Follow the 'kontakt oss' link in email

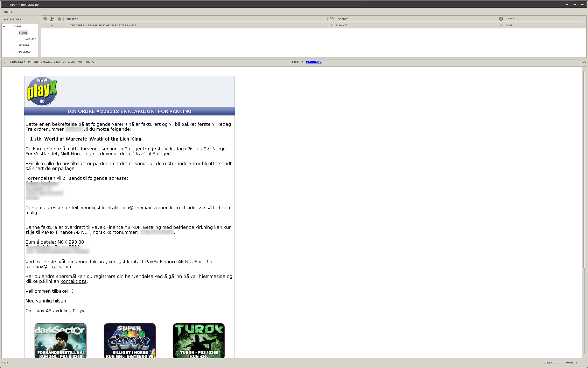(x=73, y=281)
